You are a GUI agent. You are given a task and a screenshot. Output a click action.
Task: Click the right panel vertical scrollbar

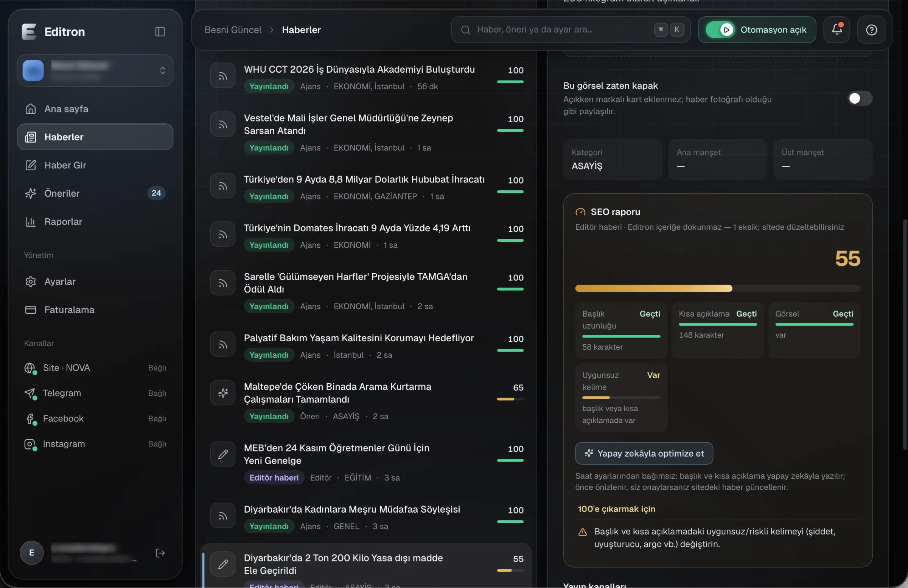click(x=905, y=335)
